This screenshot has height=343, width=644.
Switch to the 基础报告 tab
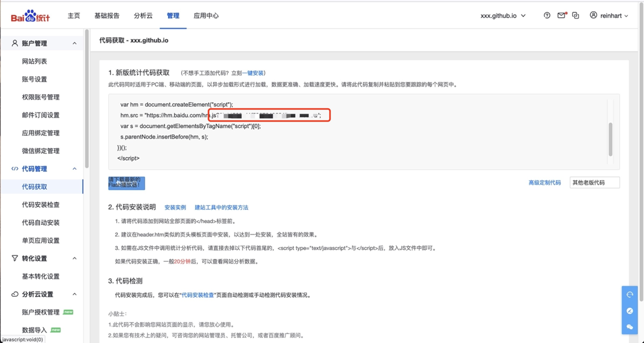click(x=107, y=16)
